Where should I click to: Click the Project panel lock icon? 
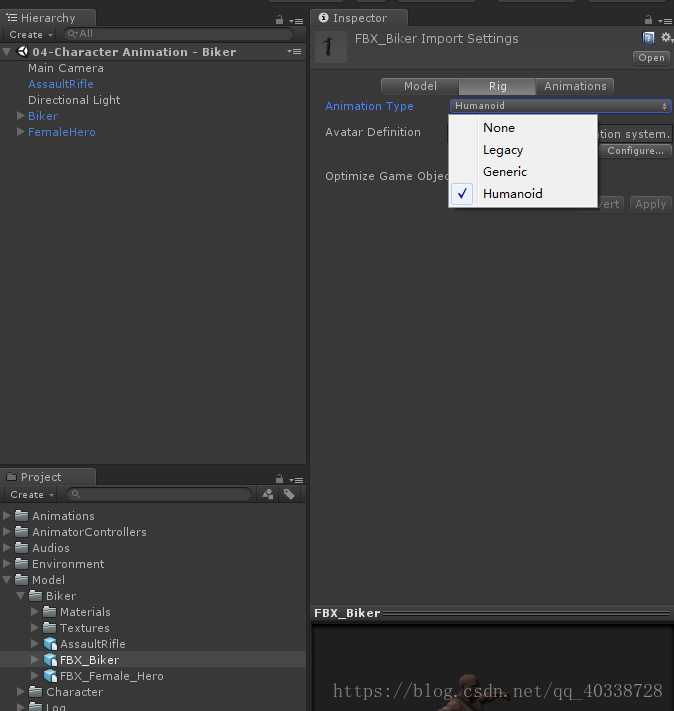[x=279, y=479]
